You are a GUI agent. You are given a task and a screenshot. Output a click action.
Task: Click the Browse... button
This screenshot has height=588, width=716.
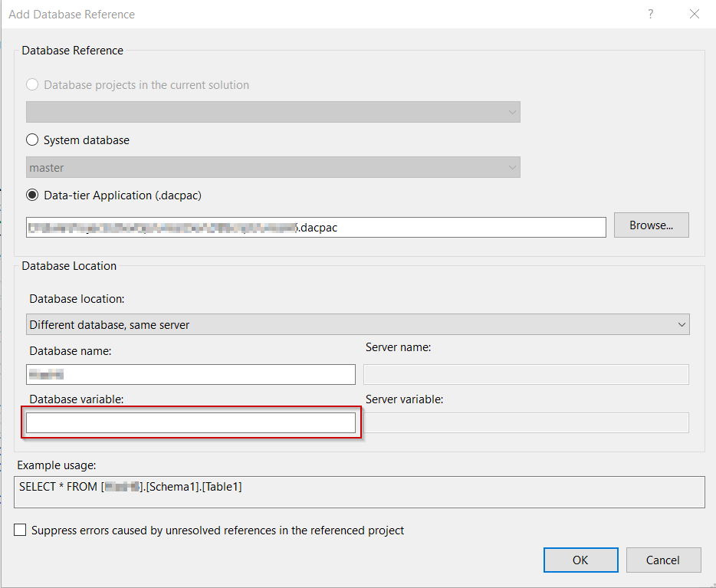651,225
